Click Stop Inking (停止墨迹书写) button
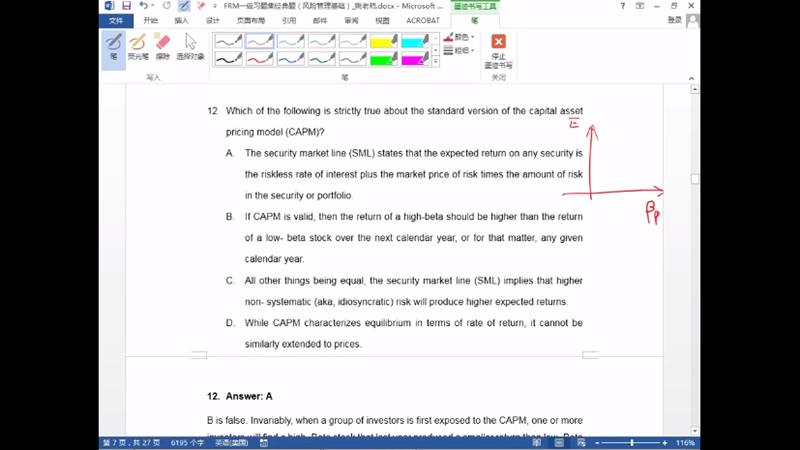 498,51
